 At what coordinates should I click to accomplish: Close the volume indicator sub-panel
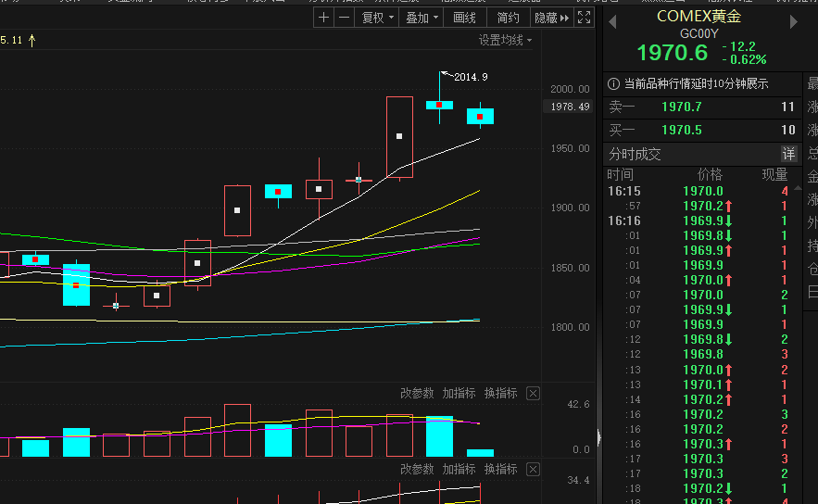[x=533, y=394]
